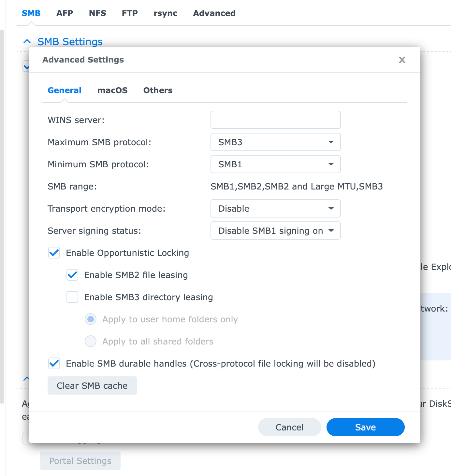Save the advanced SMB settings
Image resolution: width=451 pixels, height=476 pixels.
365,427
